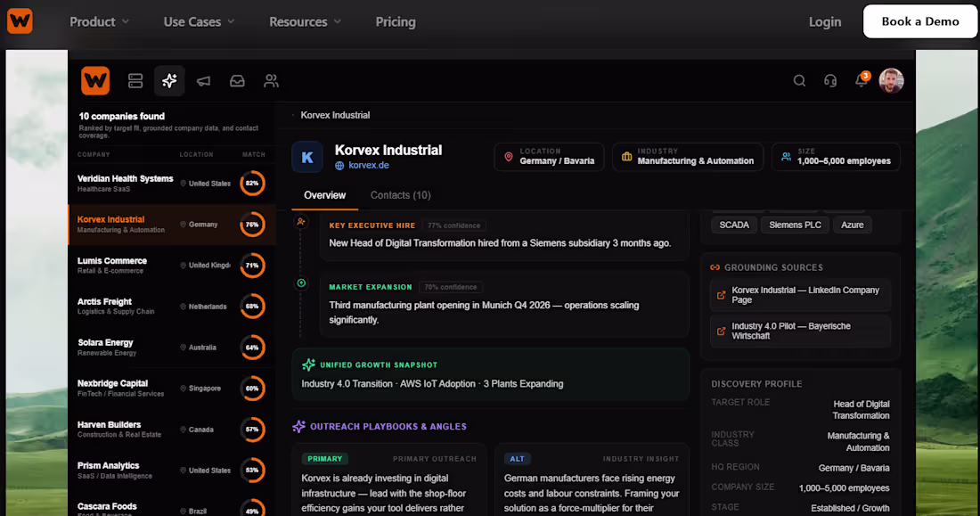980x516 pixels.
Task: Click the 60% match ring for Nexbridge Capital
Action: pos(252,389)
